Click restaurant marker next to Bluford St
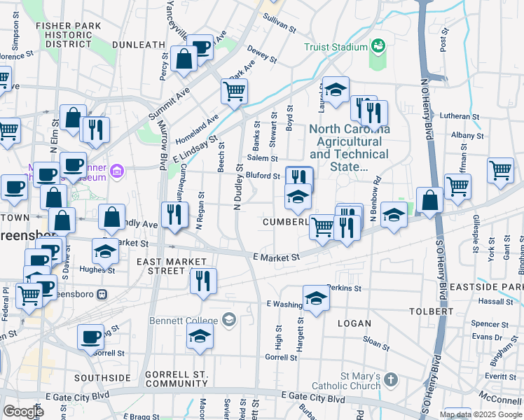This screenshot has height=420, width=524. click(x=300, y=176)
